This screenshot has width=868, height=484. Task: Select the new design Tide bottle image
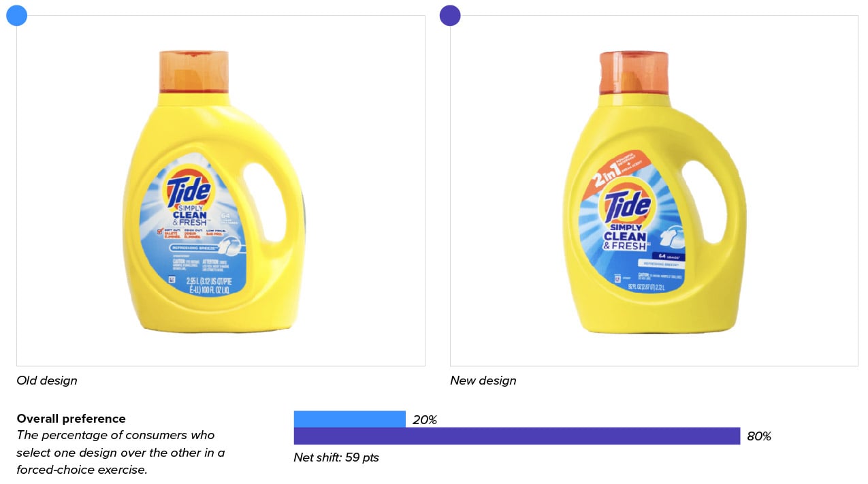click(654, 191)
